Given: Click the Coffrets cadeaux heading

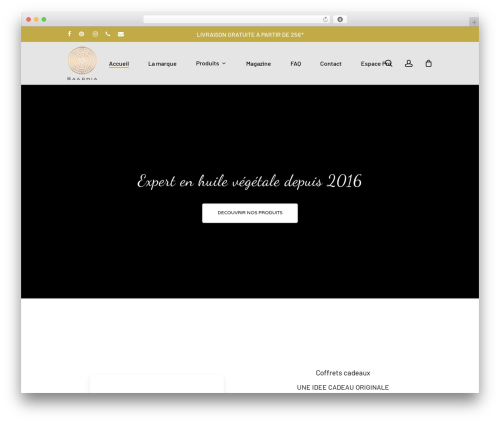Looking at the screenshot, I should click(343, 373).
